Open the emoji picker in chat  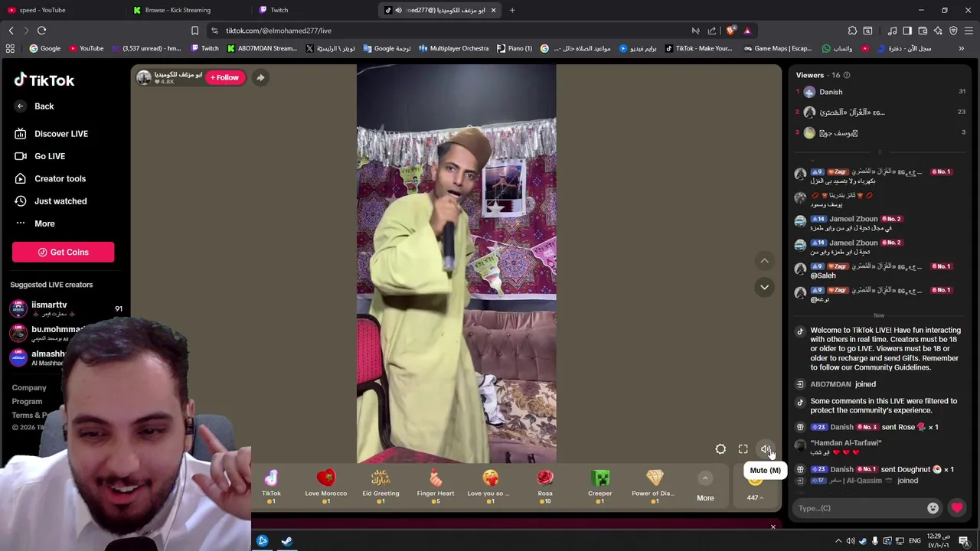coord(933,508)
